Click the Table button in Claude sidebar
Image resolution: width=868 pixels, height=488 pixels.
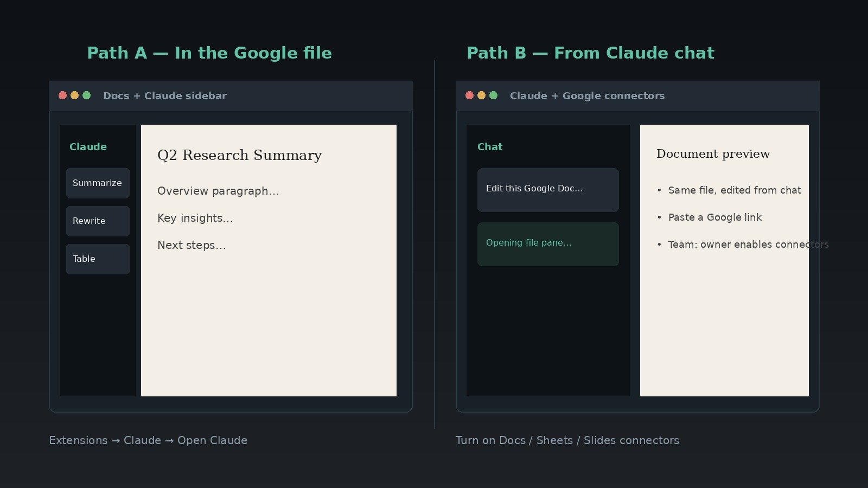tap(98, 259)
